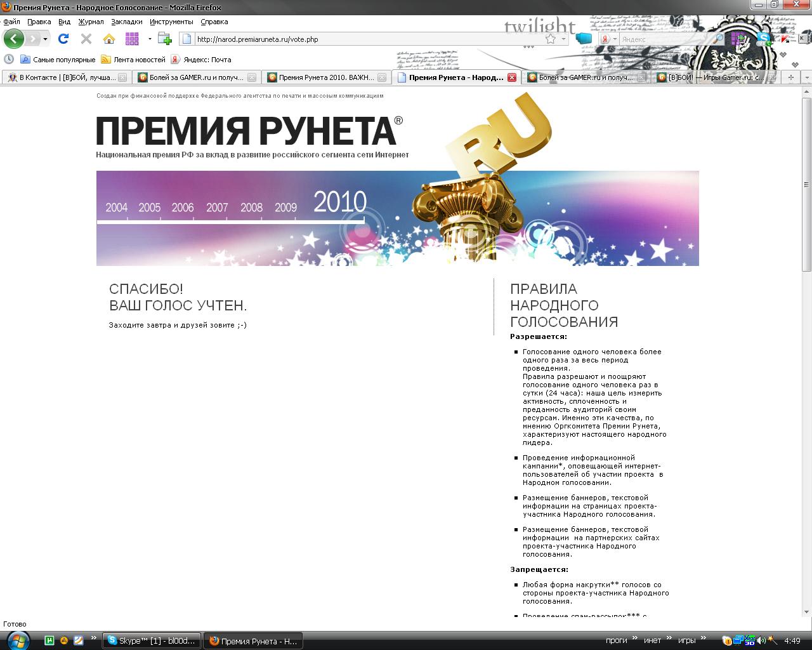This screenshot has height=650, width=812.
Task: Open the address bar history dropdown
Action: click(x=563, y=39)
